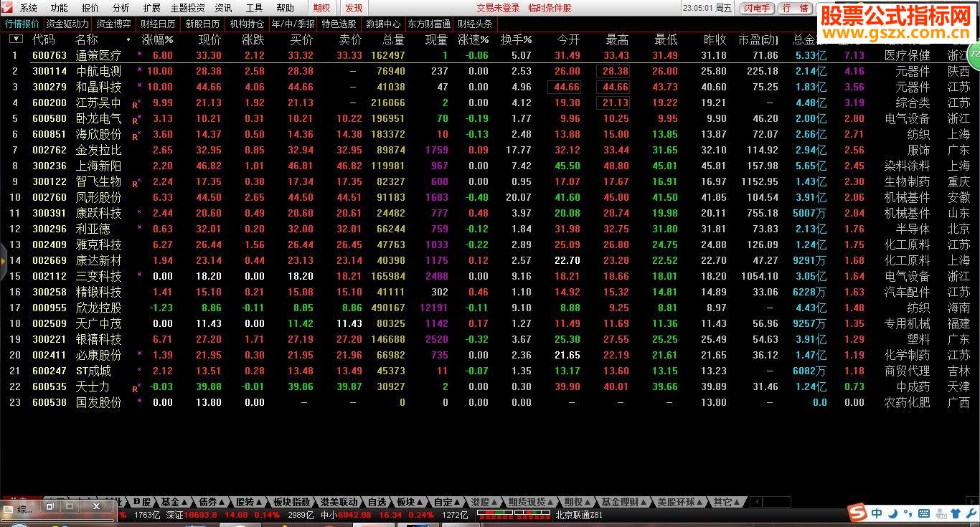This screenshot has width=980, height=527.
Task: Open the 分析 menu
Action: pyautogui.click(x=121, y=8)
